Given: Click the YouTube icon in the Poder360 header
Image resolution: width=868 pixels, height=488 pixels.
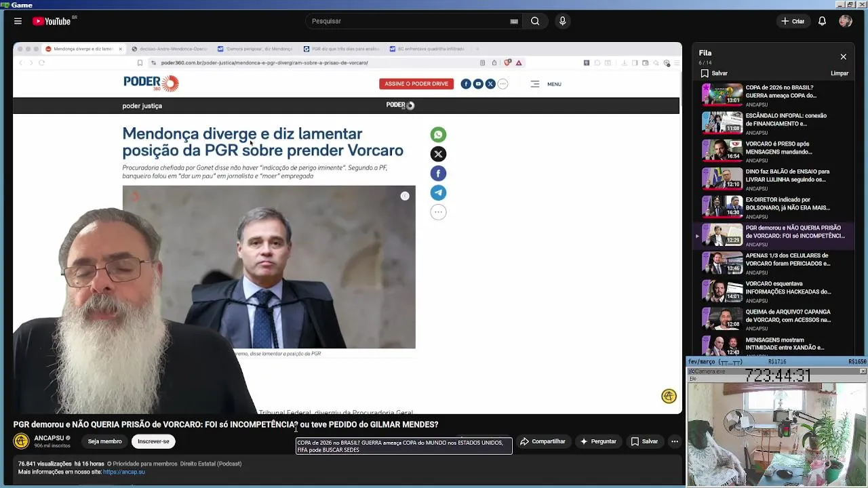Looking at the screenshot, I should 478,84.
